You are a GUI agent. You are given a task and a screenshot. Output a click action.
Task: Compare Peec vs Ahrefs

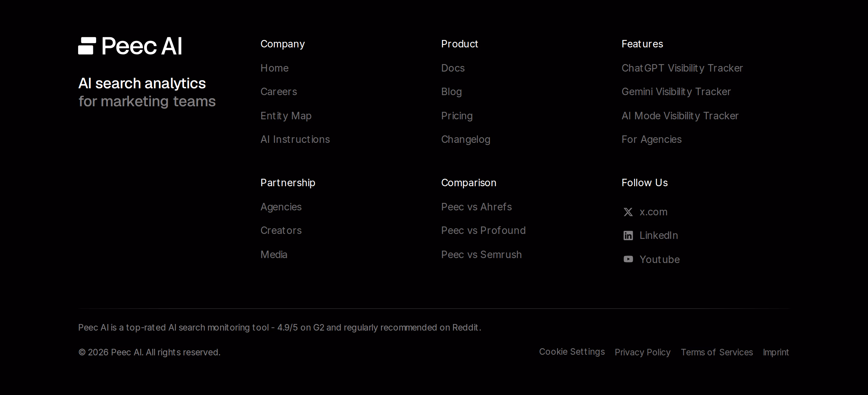(476, 207)
